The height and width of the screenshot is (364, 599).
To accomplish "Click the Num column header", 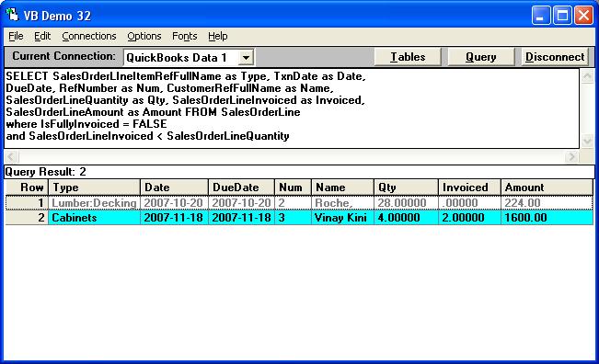I will [293, 188].
